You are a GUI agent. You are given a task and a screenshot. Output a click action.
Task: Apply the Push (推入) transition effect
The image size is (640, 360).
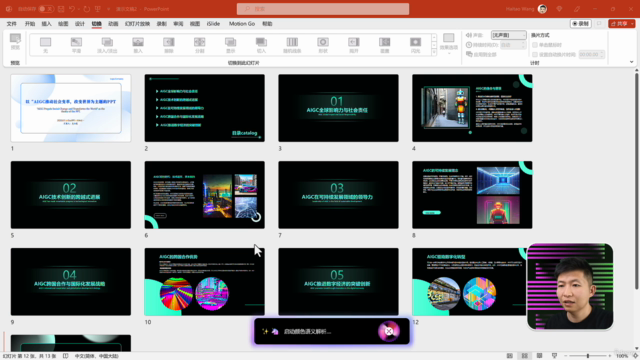(x=138, y=45)
